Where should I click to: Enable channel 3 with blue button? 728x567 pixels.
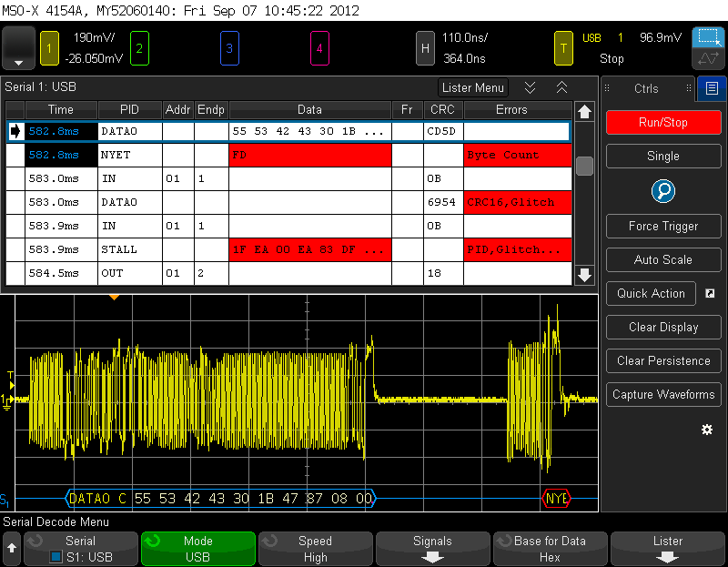coord(229,48)
